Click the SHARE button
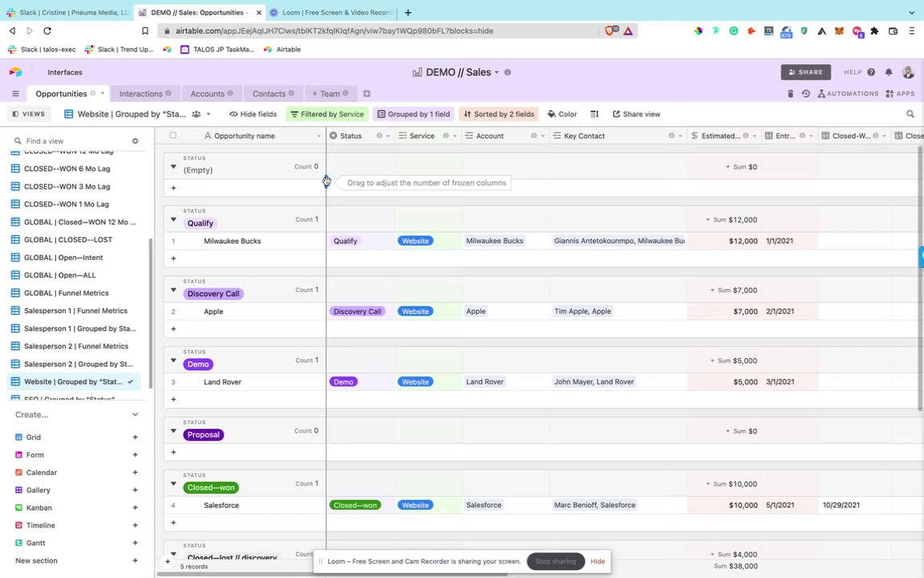This screenshot has height=578, width=924. point(805,72)
